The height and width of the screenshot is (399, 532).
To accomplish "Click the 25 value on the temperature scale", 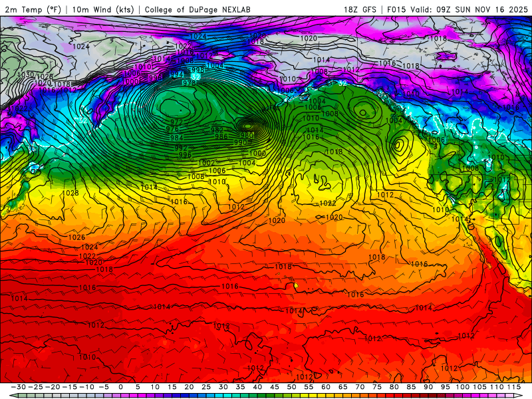I will pyautogui.click(x=206, y=387).
